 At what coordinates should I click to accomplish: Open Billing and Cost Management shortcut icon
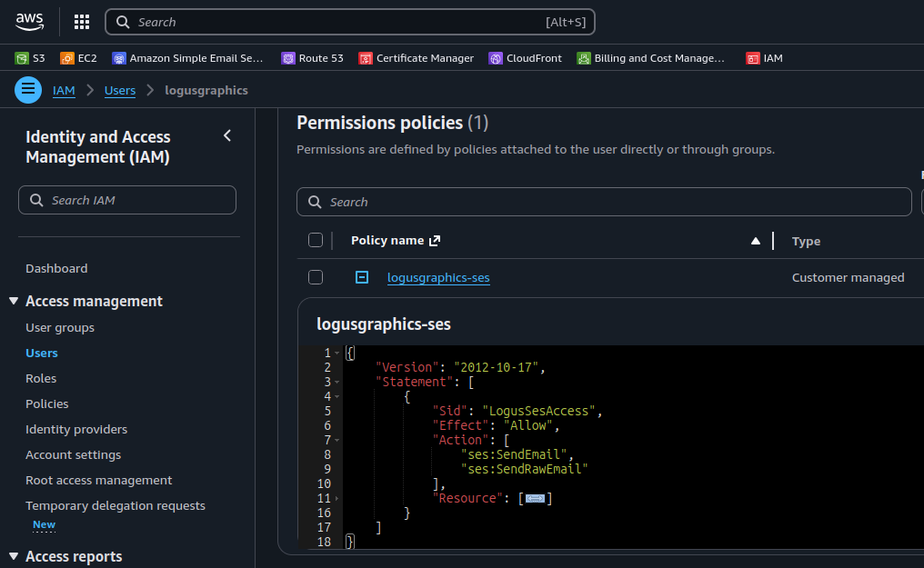point(583,58)
